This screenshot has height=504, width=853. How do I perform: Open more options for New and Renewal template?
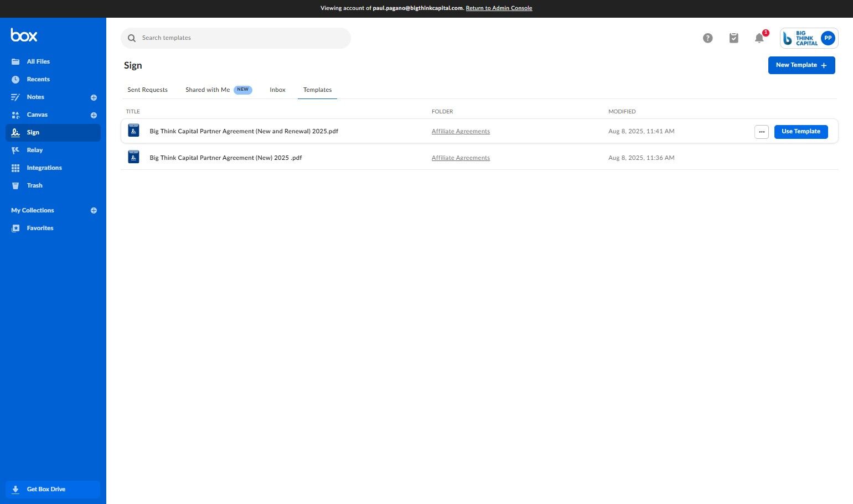[761, 132]
